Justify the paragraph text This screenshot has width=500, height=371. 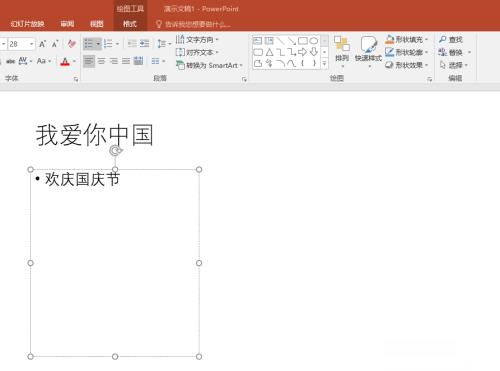(126, 61)
